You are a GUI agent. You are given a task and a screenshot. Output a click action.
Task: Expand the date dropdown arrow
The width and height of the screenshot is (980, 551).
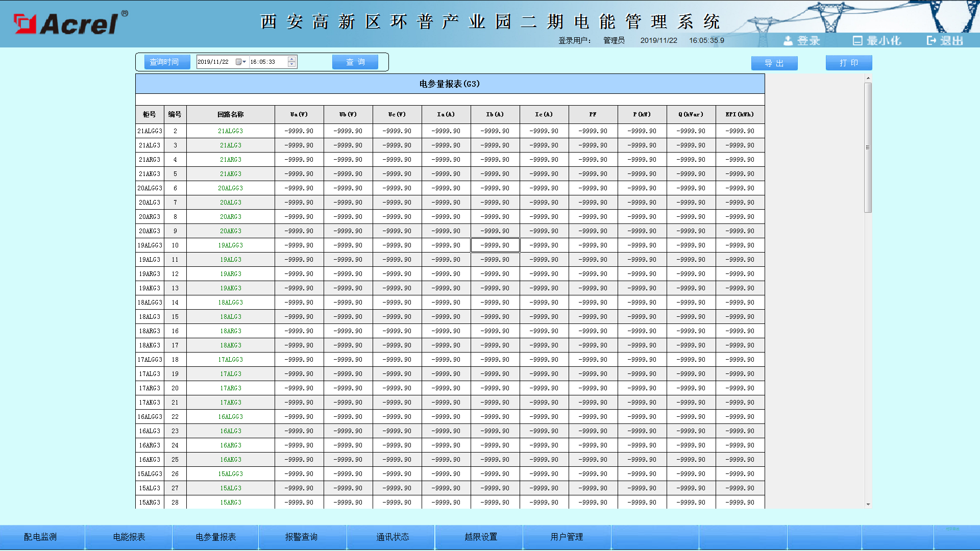coord(244,61)
